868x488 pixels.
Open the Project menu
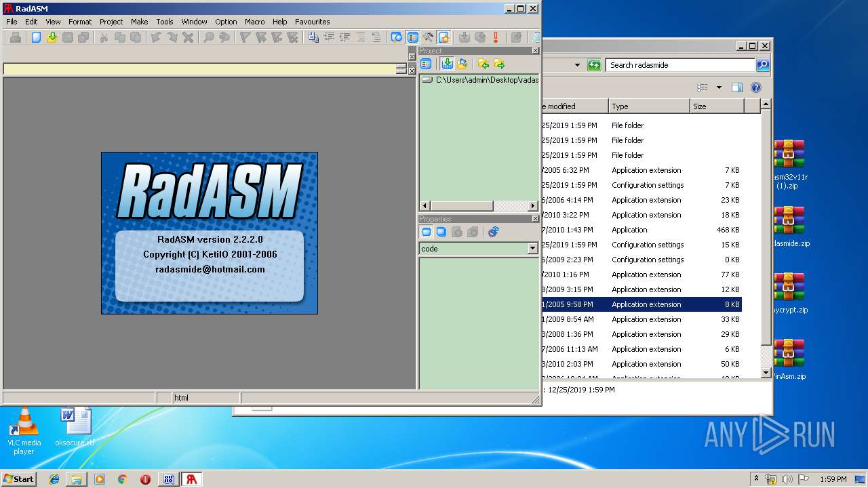pyautogui.click(x=111, y=22)
